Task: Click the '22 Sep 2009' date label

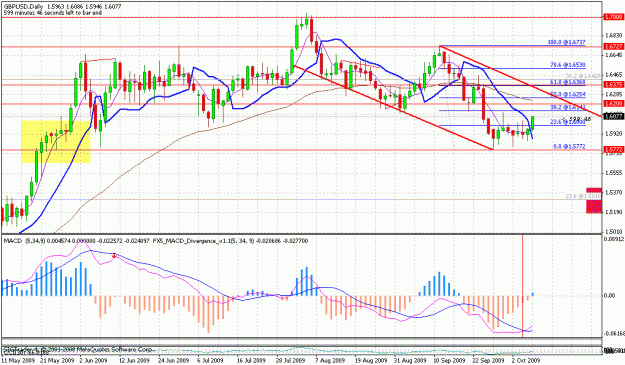Action: coord(489,360)
